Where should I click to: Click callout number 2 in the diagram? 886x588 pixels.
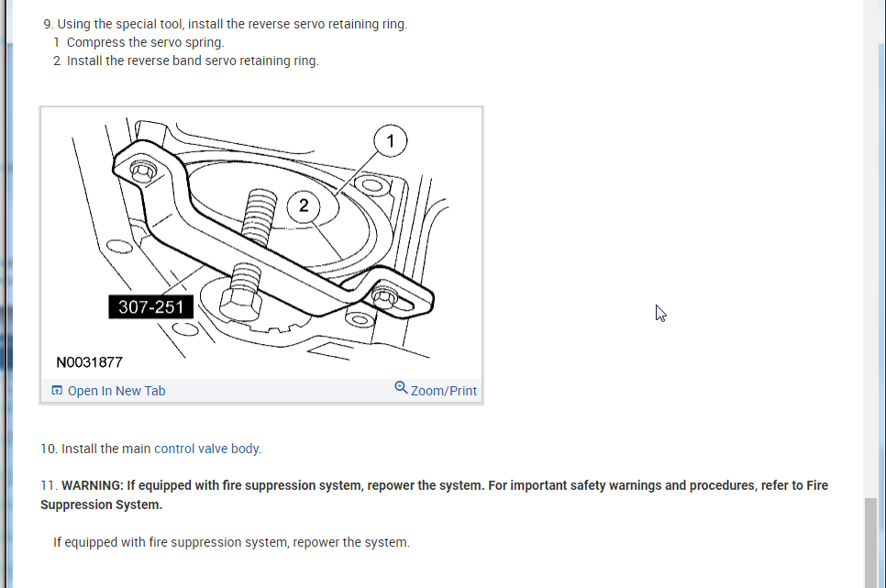pyautogui.click(x=304, y=205)
